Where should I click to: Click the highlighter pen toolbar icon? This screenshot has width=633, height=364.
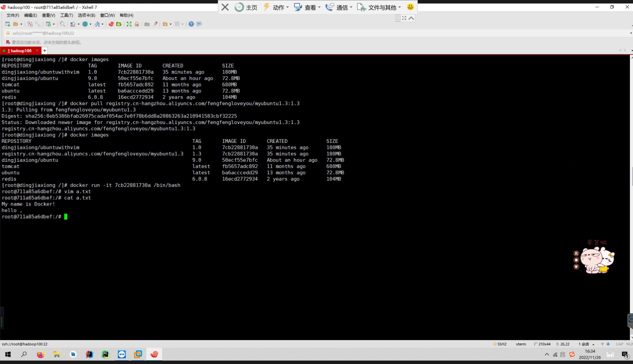tap(155, 24)
